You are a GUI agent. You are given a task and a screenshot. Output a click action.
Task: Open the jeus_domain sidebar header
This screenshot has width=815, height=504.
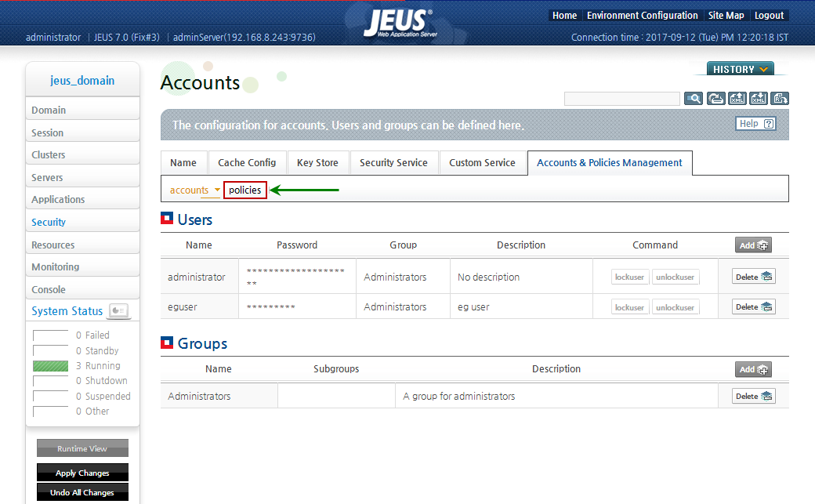[82, 81]
